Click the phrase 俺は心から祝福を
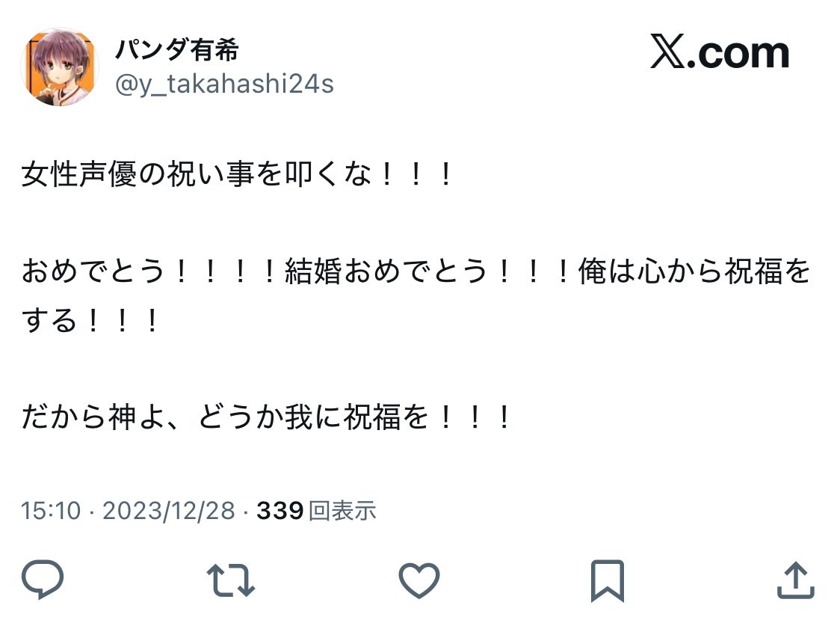Screen dimensions: 840x623 coord(694,271)
